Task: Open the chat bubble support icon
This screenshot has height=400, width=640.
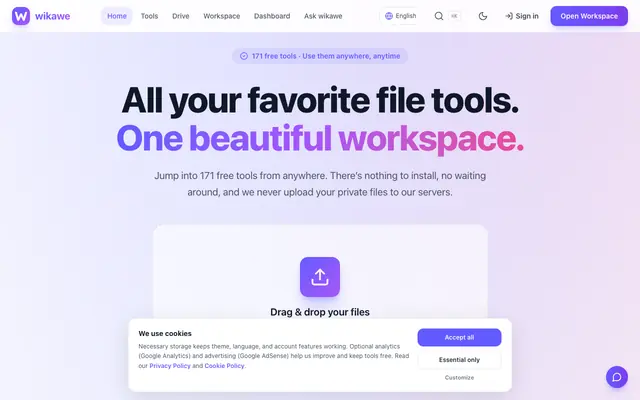Action: click(x=617, y=377)
